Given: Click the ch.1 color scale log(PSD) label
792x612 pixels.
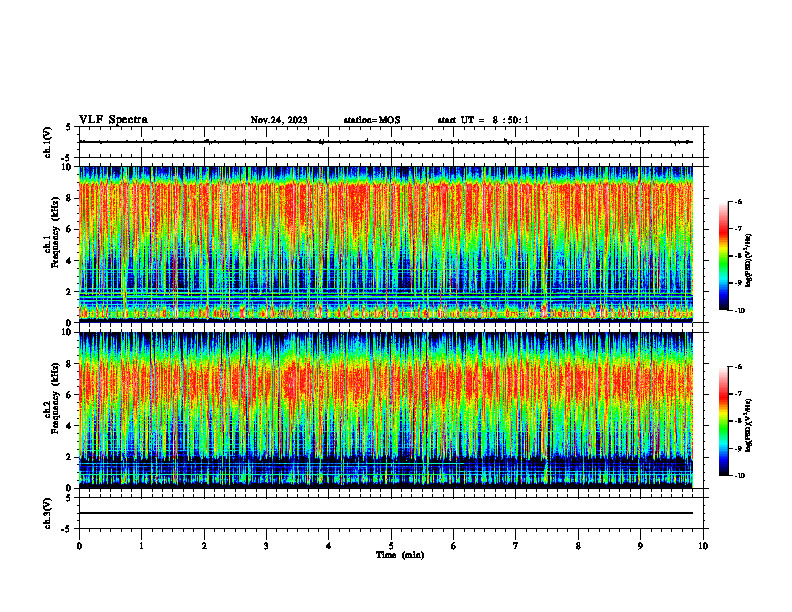Looking at the screenshot, I should coord(749,261).
